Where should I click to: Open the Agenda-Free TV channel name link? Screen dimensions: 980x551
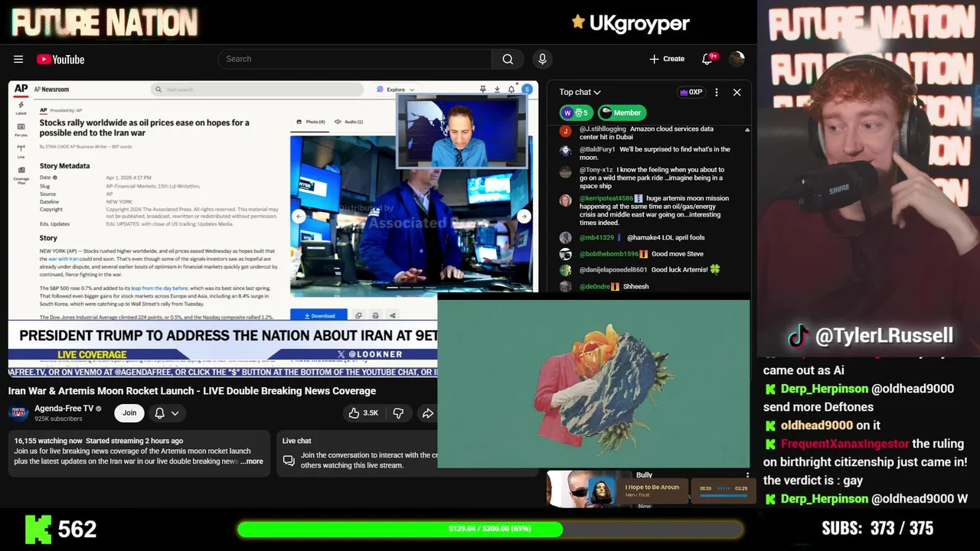click(64, 409)
